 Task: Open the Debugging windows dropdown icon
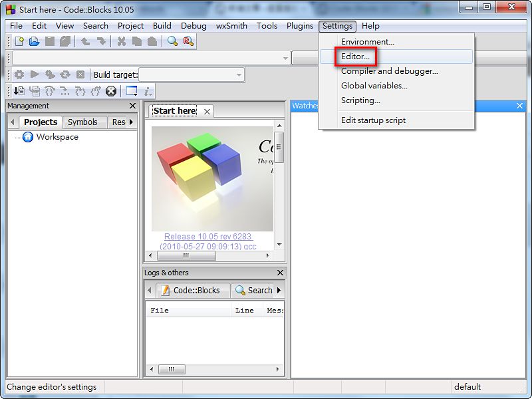point(132,91)
